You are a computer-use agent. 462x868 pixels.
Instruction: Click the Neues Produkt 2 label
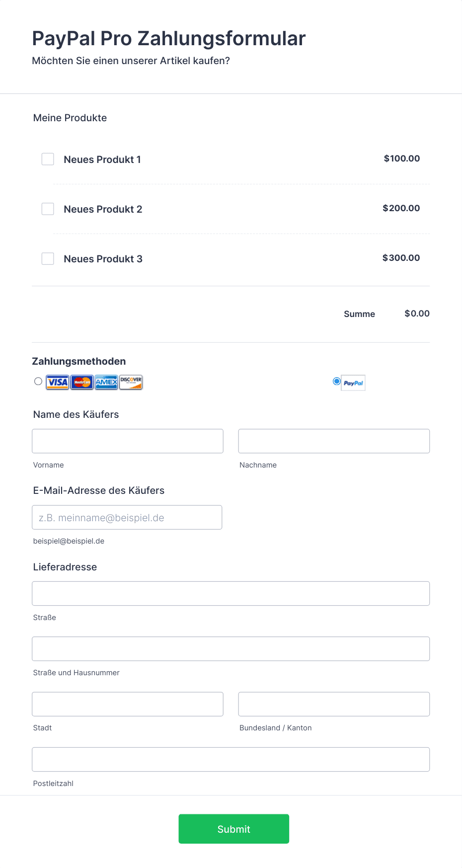[103, 209]
